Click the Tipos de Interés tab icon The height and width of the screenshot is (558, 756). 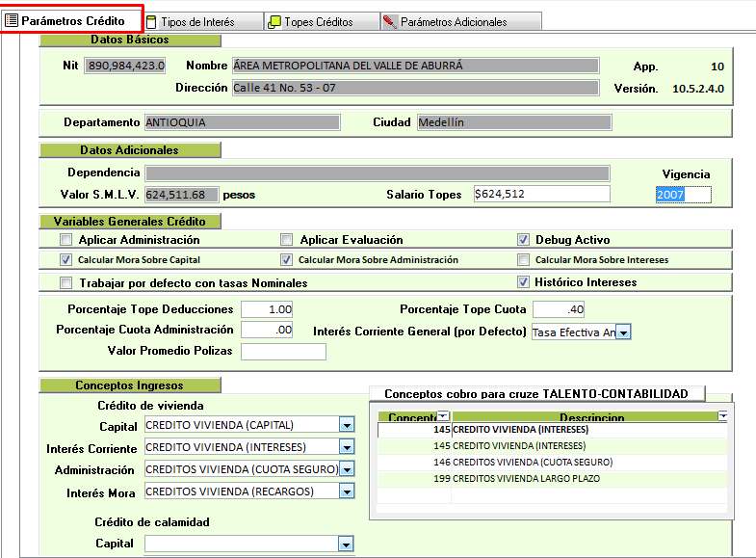151,21
